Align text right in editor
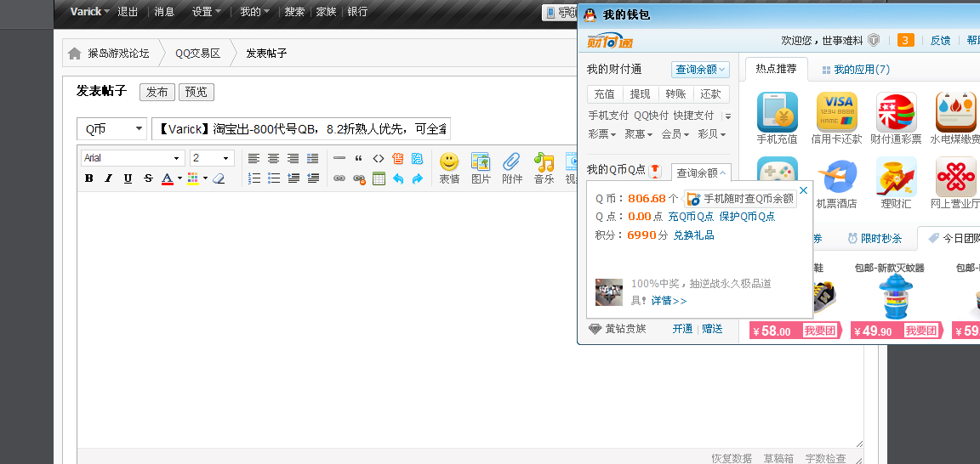The width and height of the screenshot is (980, 464). [293, 159]
